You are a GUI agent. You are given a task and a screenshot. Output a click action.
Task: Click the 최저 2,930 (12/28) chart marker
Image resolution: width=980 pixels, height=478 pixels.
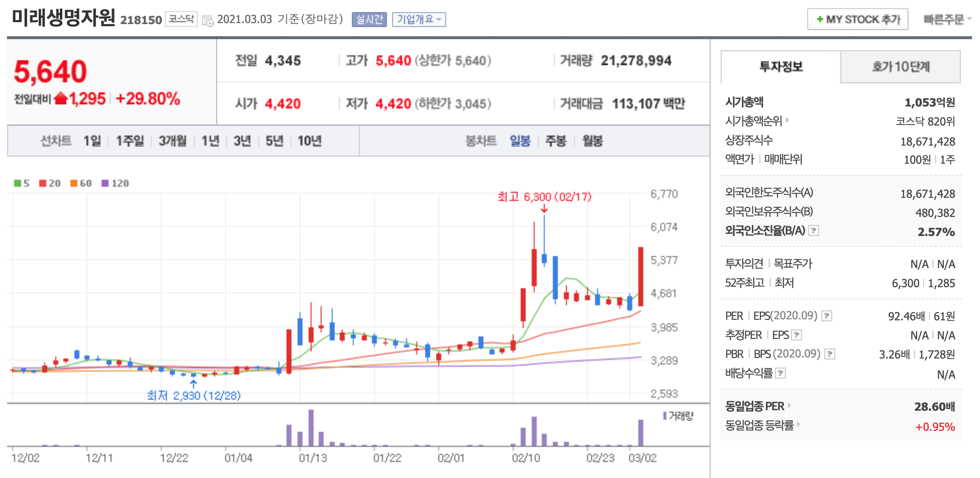pyautogui.click(x=193, y=396)
